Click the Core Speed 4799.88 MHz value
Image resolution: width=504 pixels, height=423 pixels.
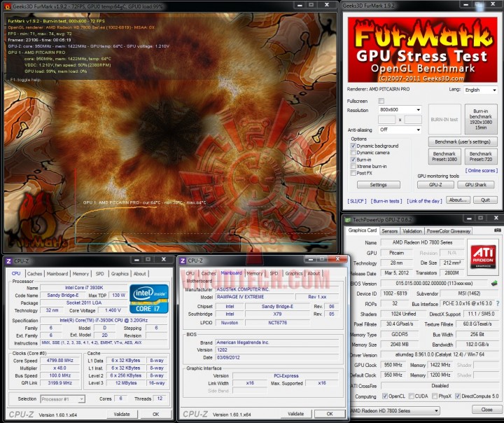[x=59, y=360]
